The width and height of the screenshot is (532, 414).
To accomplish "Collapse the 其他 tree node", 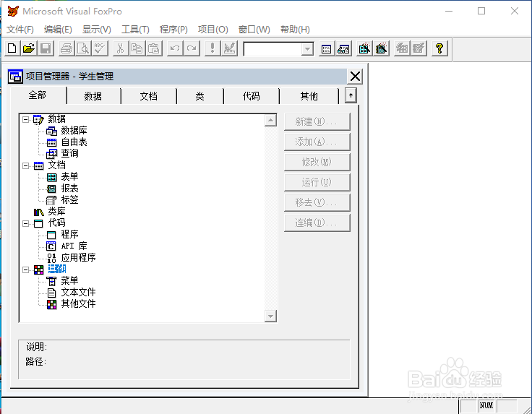I will coord(26,270).
